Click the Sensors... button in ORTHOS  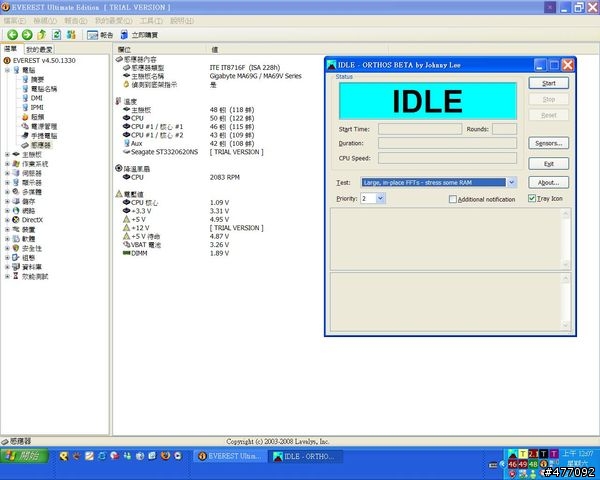click(548, 143)
